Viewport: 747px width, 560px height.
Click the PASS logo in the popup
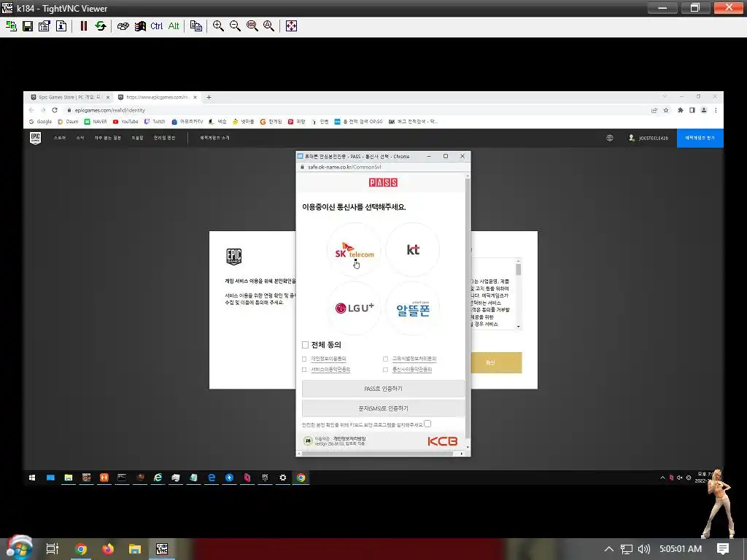pyautogui.click(x=383, y=182)
